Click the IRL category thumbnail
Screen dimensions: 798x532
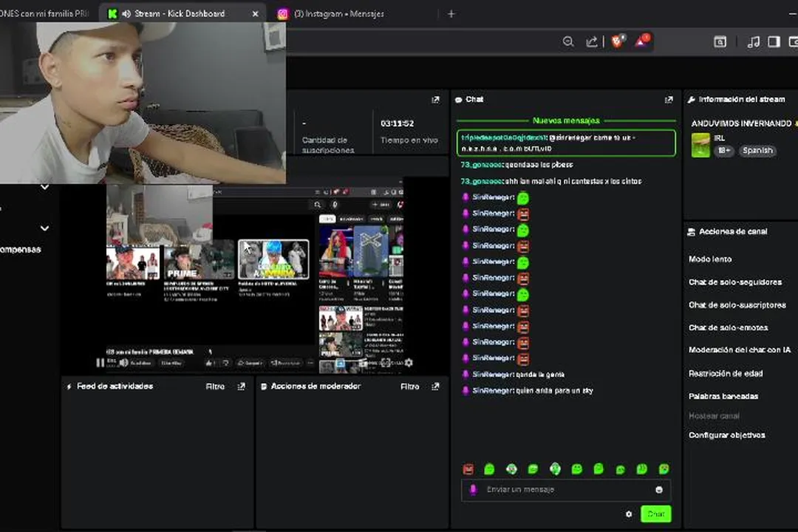click(x=700, y=145)
